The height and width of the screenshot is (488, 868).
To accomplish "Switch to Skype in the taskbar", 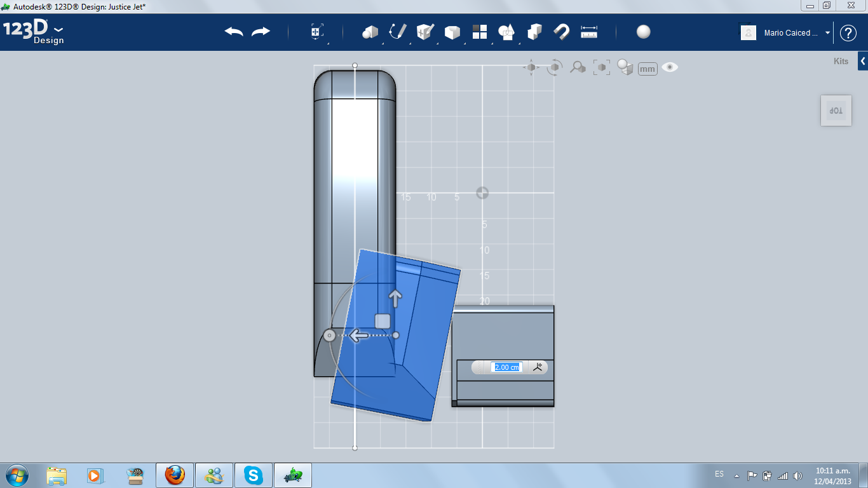I will pyautogui.click(x=254, y=475).
